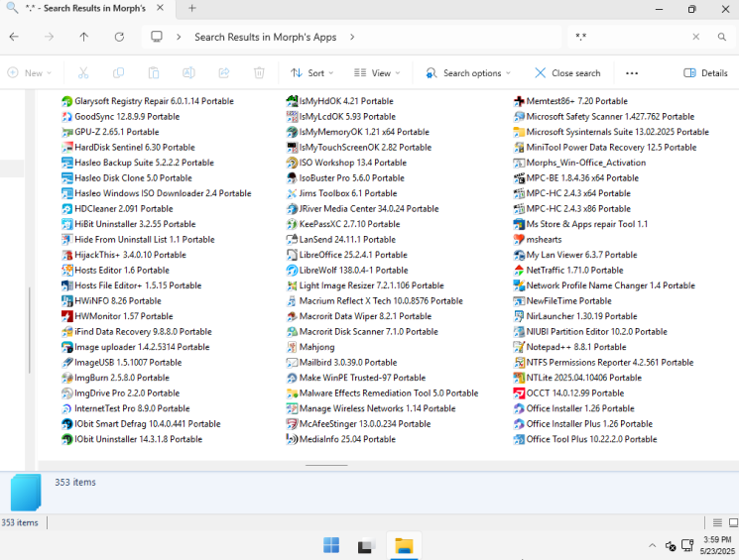Screen dimensions: 739x560
Task: Click the Memtest86+ 7.20 Portable icon
Action: click(519, 101)
